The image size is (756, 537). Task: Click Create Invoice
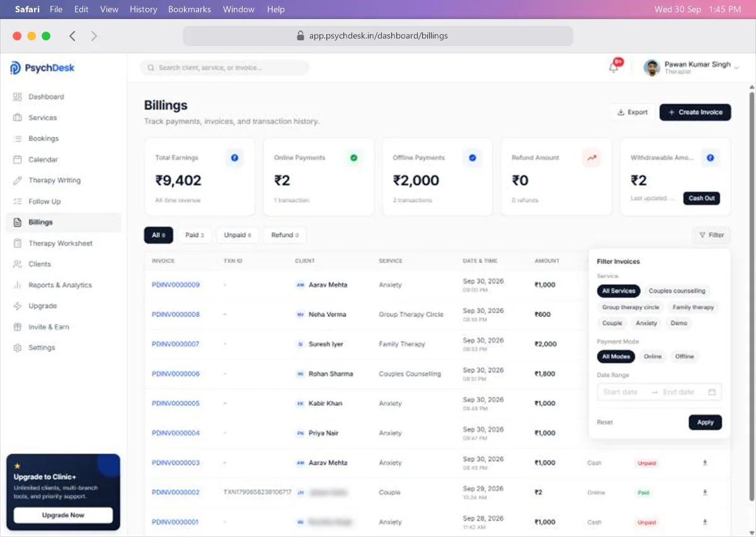coord(696,112)
